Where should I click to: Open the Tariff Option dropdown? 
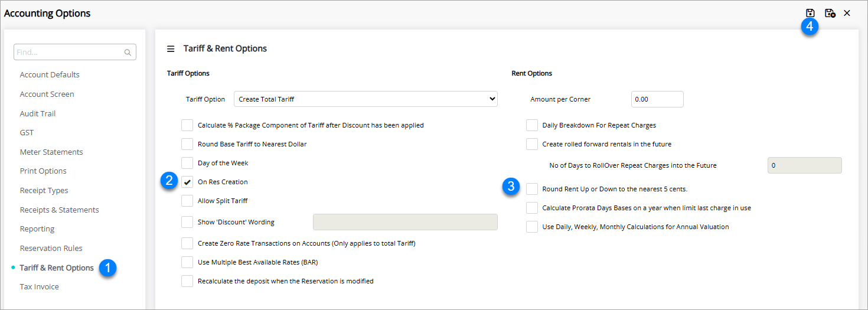pyautogui.click(x=366, y=99)
